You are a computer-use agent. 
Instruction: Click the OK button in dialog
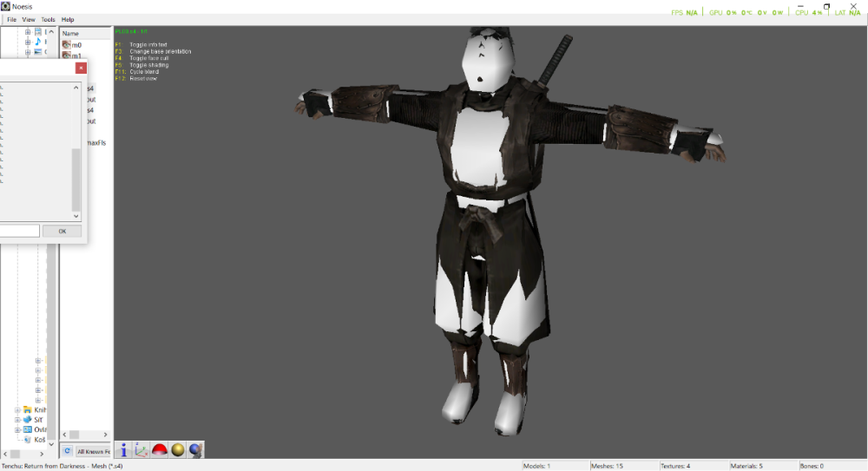click(x=62, y=232)
